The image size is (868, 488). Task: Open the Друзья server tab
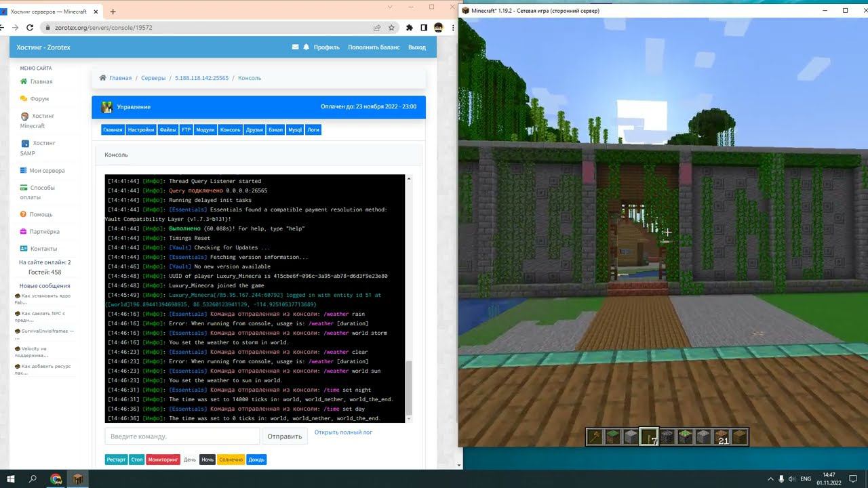click(254, 129)
